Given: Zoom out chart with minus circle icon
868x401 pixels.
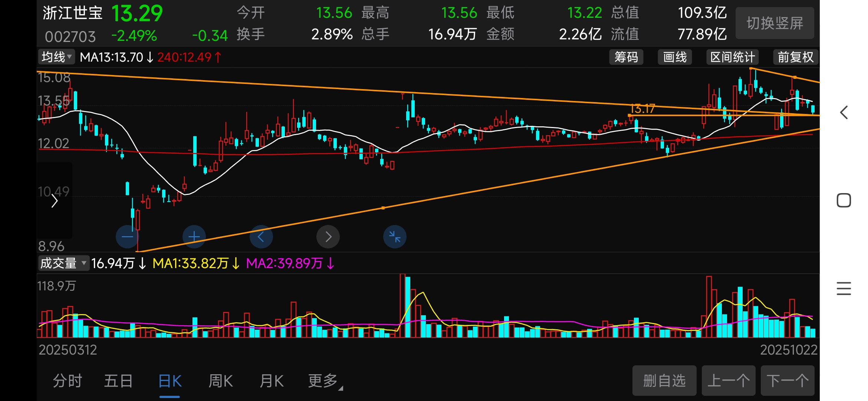Looking at the screenshot, I should pos(127,237).
